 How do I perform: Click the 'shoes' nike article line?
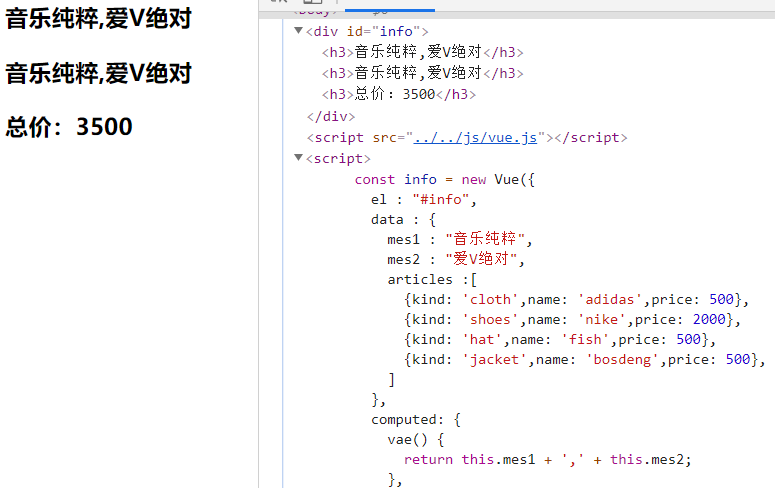572,319
